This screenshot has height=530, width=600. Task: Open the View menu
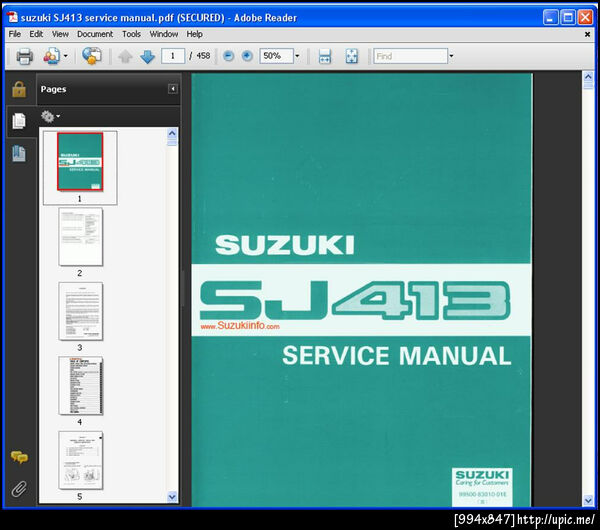pos(60,34)
